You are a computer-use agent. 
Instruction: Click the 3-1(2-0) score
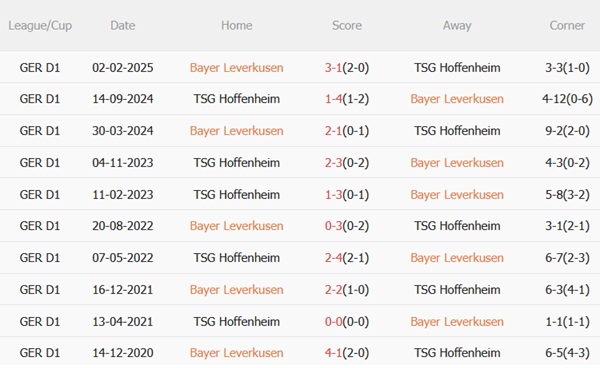click(347, 68)
